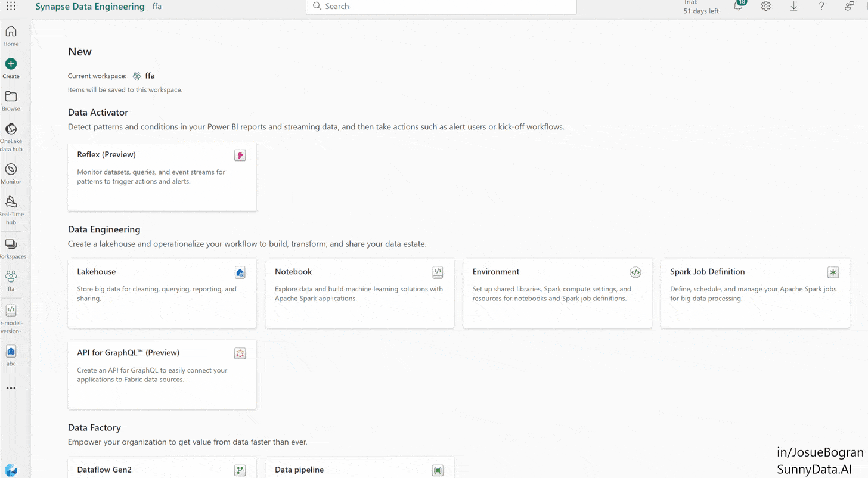The image size is (868, 478).
Task: Click the Lakehouse house icon
Action: click(x=240, y=273)
